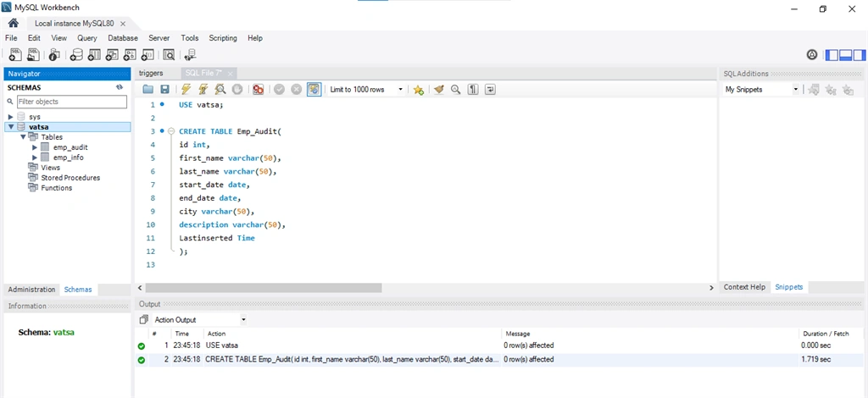Click the Filter objects search field
Viewport: 868px width, 398px height.
click(x=72, y=102)
